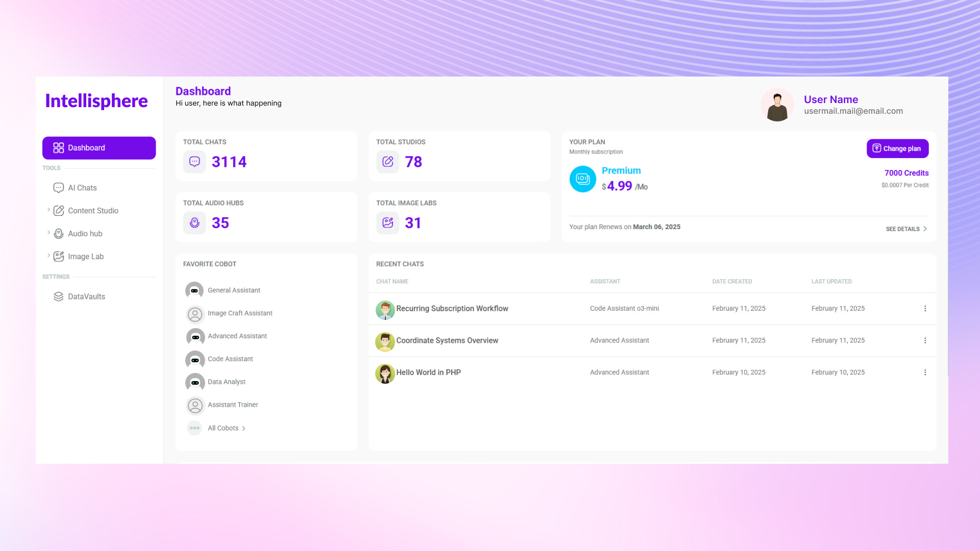Image resolution: width=980 pixels, height=551 pixels.
Task: Open AI Chats from the sidebar
Action: [82, 188]
